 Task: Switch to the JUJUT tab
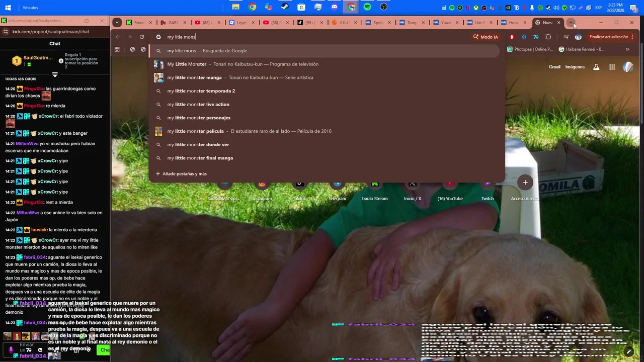[344, 23]
